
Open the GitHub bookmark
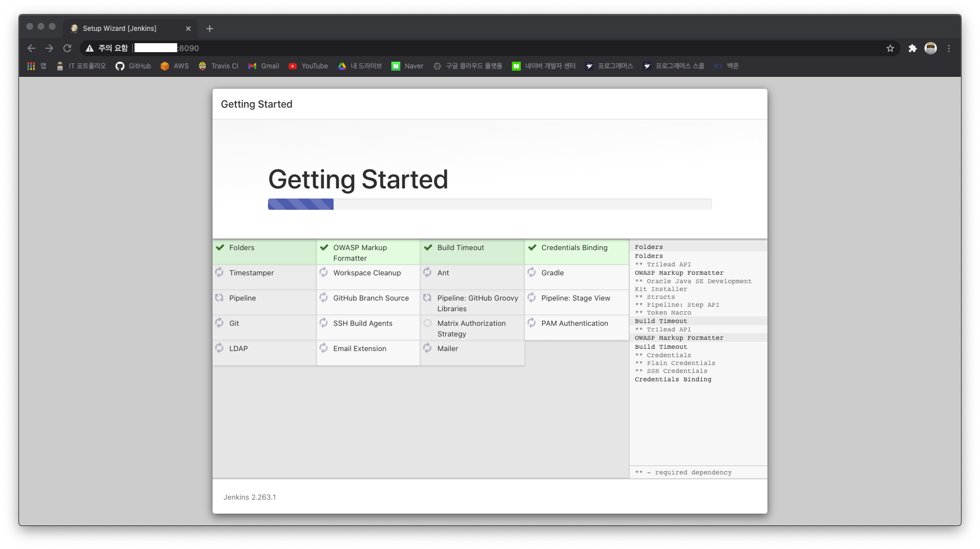pyautogui.click(x=133, y=66)
